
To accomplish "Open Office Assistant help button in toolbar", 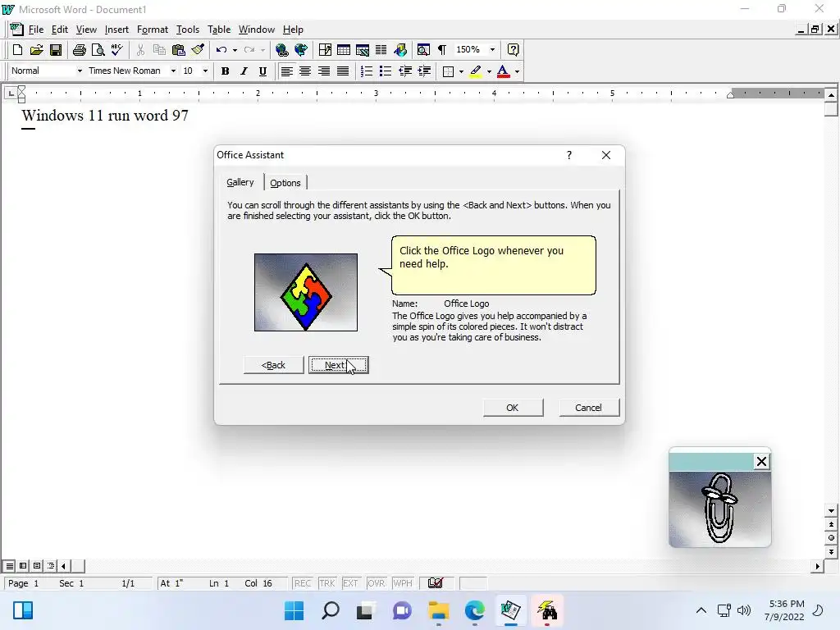I will 513,50.
